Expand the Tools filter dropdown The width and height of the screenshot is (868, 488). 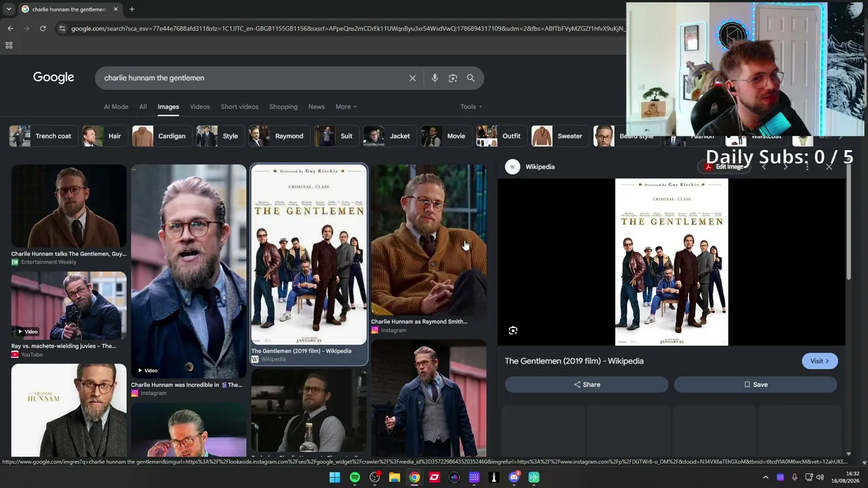[x=471, y=106]
